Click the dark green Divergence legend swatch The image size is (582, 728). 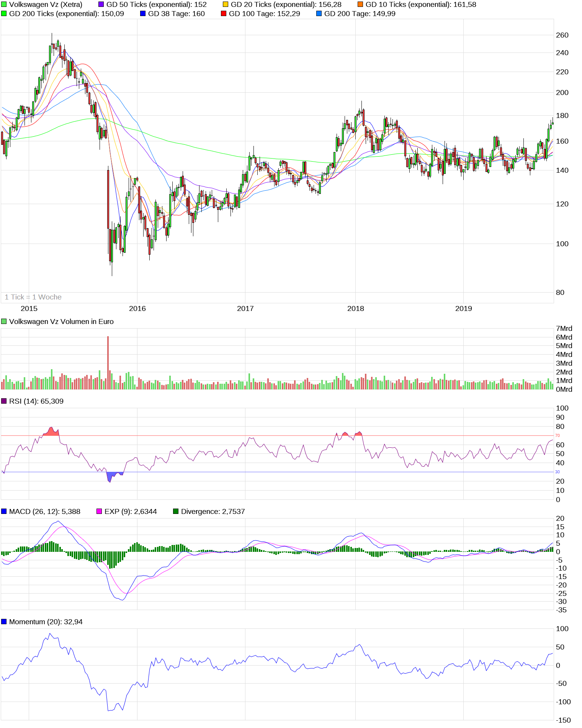tap(176, 512)
